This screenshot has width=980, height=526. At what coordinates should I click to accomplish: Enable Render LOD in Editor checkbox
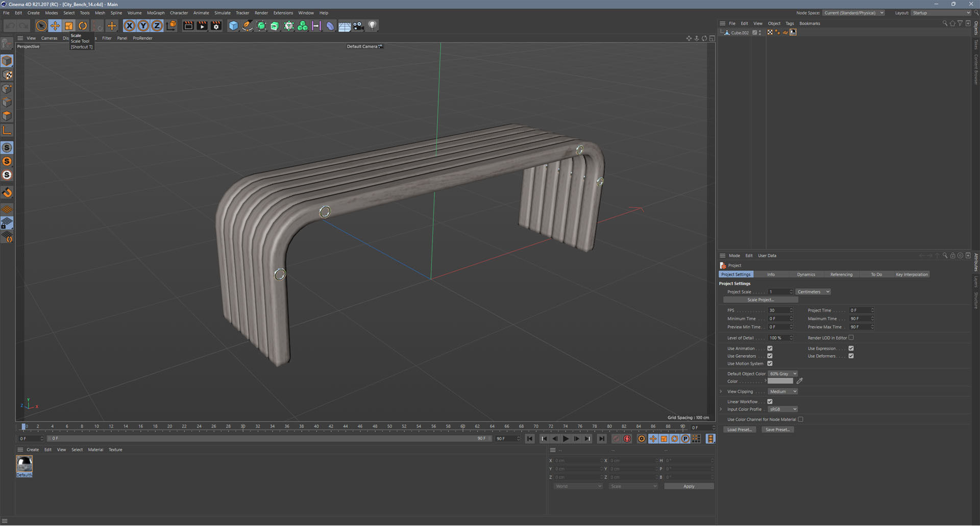point(851,338)
